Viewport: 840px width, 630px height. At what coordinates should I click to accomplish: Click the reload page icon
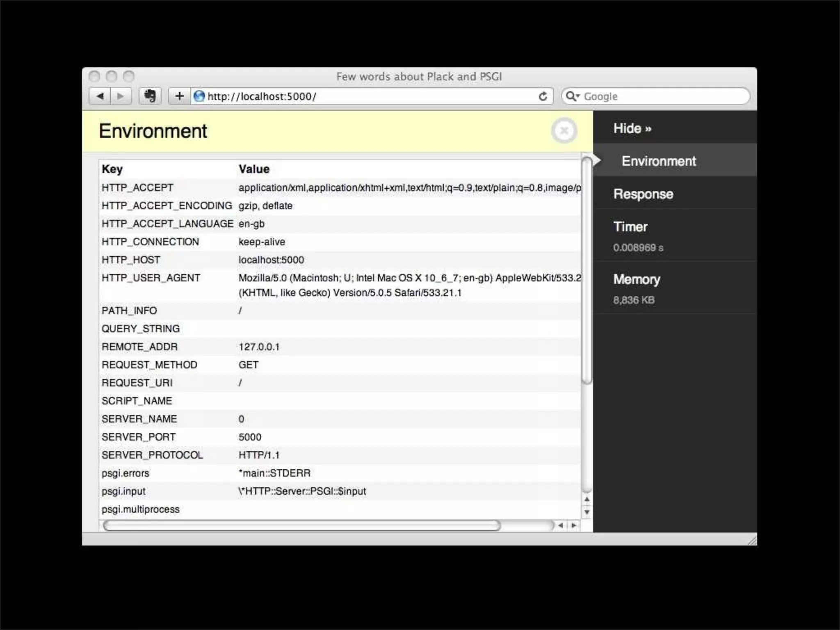543,96
